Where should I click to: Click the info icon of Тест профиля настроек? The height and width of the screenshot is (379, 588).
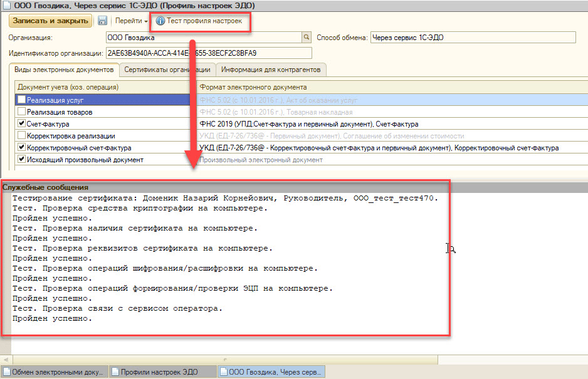(160, 21)
